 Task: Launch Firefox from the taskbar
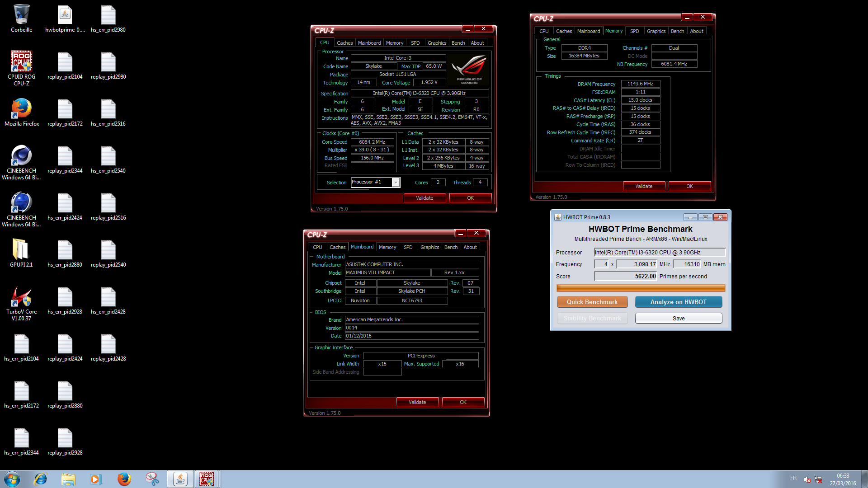pyautogui.click(x=124, y=479)
